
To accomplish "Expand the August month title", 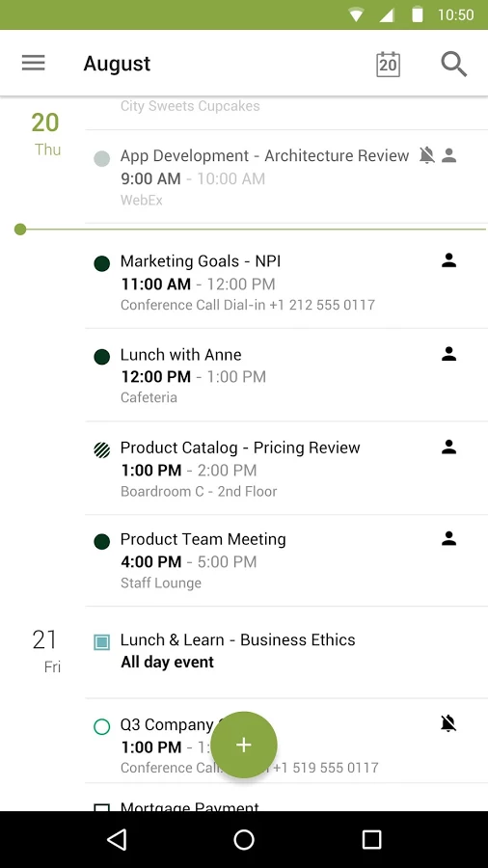I will pos(117,64).
